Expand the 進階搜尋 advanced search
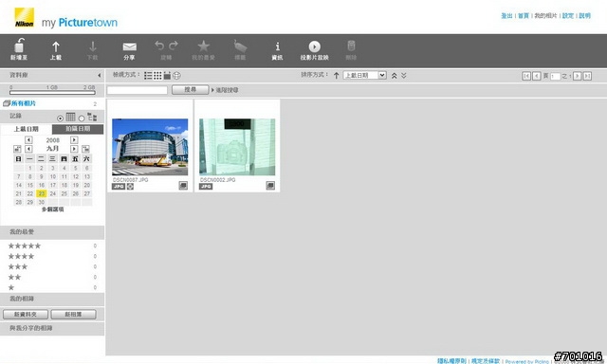Viewport: 607px width, 364px height. click(x=225, y=90)
